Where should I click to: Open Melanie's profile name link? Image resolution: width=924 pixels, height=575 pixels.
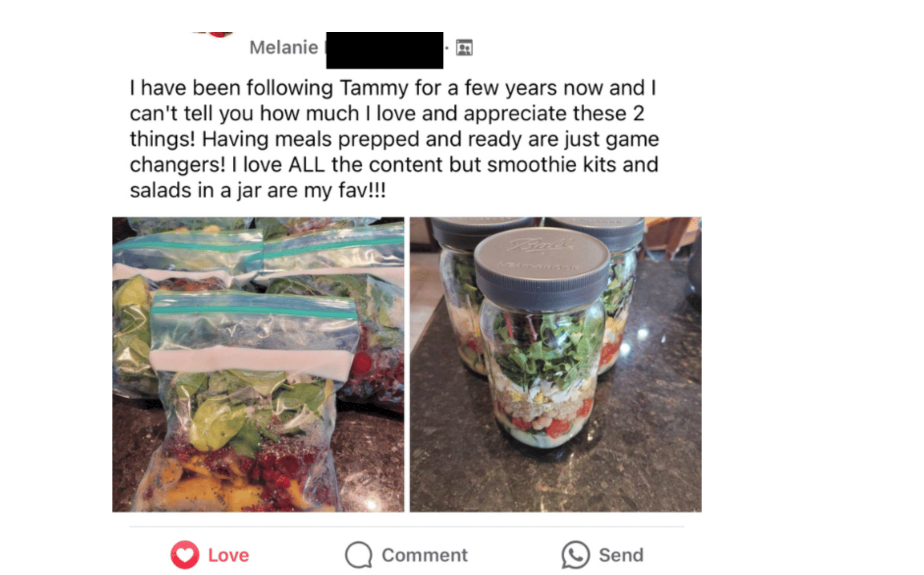point(283,48)
